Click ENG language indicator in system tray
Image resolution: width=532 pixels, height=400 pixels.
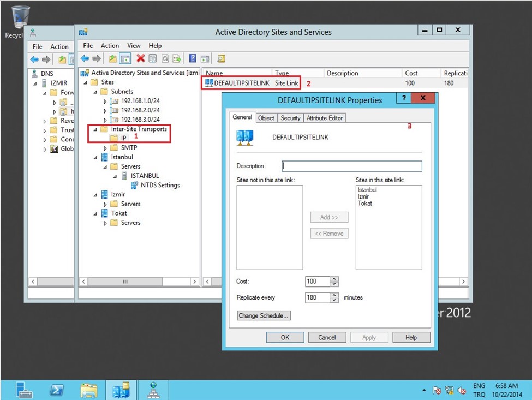pyautogui.click(x=479, y=386)
